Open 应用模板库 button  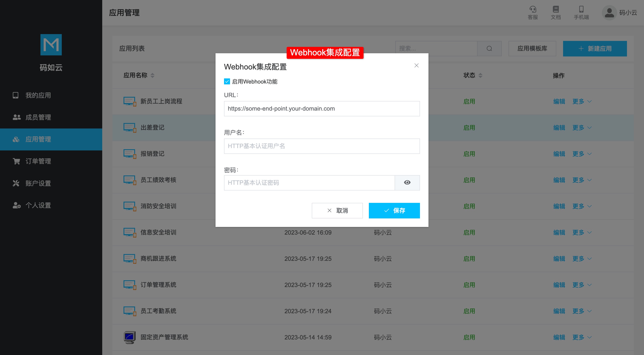pos(532,49)
